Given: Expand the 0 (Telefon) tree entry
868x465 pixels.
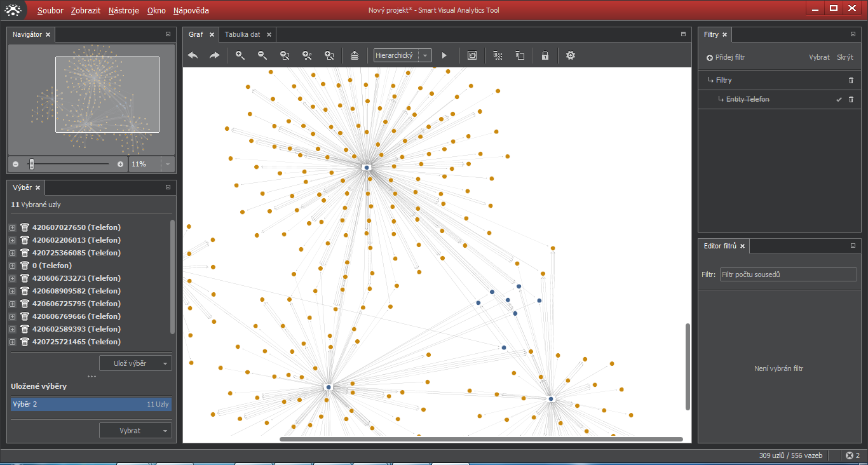Looking at the screenshot, I should pyautogui.click(x=12, y=266).
